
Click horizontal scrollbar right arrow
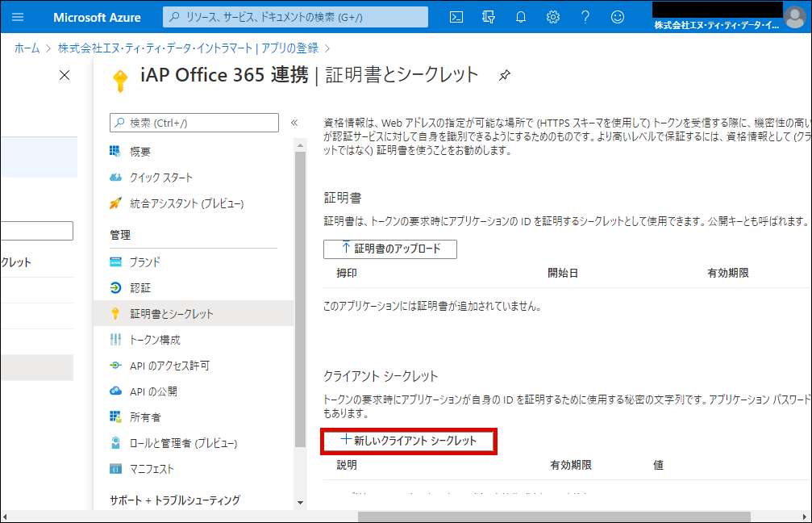point(806,517)
